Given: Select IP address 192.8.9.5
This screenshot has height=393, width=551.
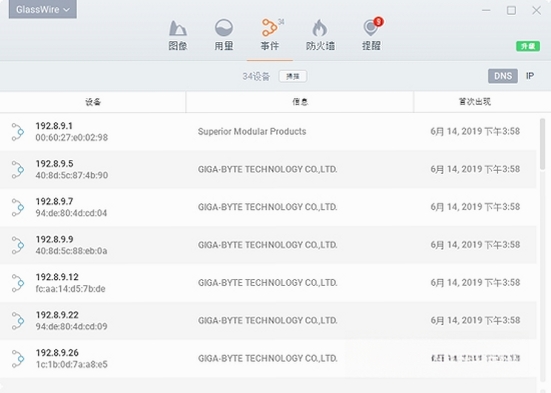Looking at the screenshot, I should coord(54,163).
